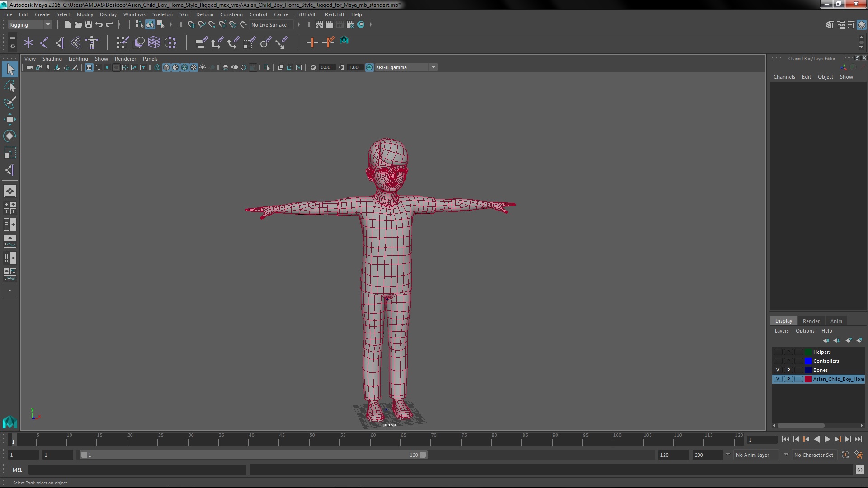Open the viewport Shading menu
This screenshot has width=868, height=488.
point(52,59)
